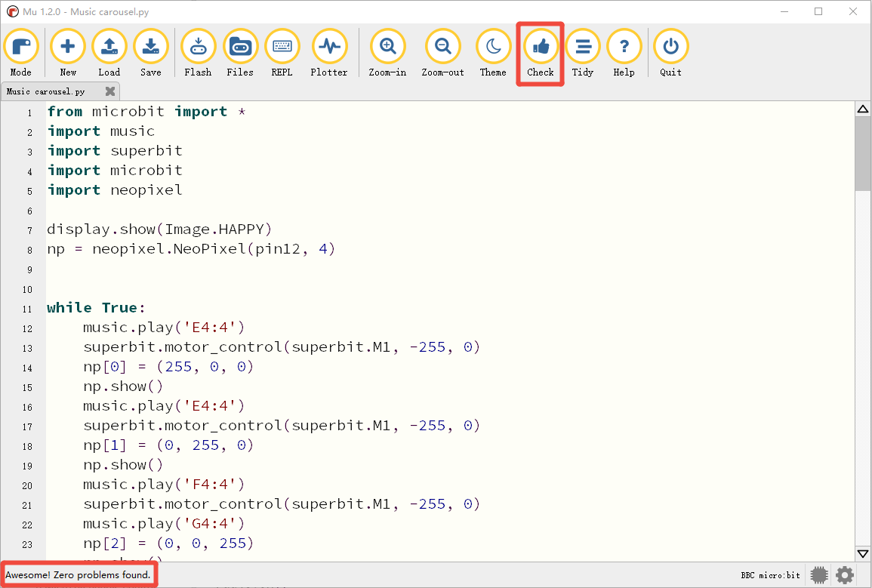This screenshot has width=872, height=588.
Task: Click the BBC micro:bit mode label
Action: pos(770,575)
